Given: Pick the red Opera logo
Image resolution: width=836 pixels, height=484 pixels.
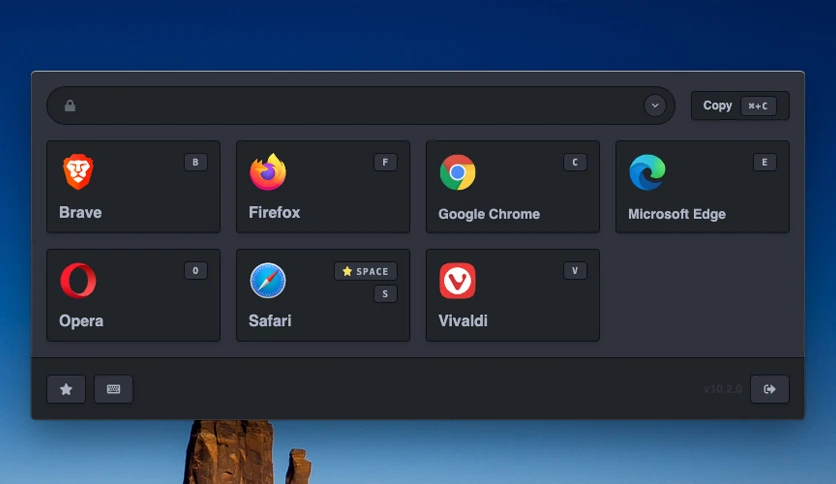Looking at the screenshot, I should pos(78,280).
